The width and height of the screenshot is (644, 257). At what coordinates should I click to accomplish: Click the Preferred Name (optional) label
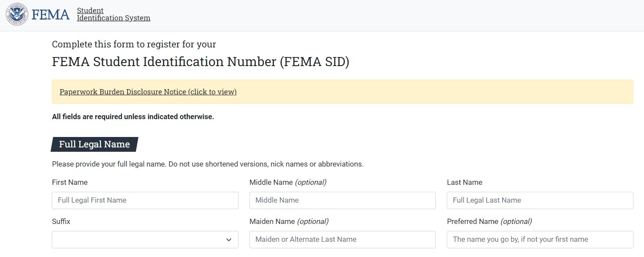tap(489, 221)
